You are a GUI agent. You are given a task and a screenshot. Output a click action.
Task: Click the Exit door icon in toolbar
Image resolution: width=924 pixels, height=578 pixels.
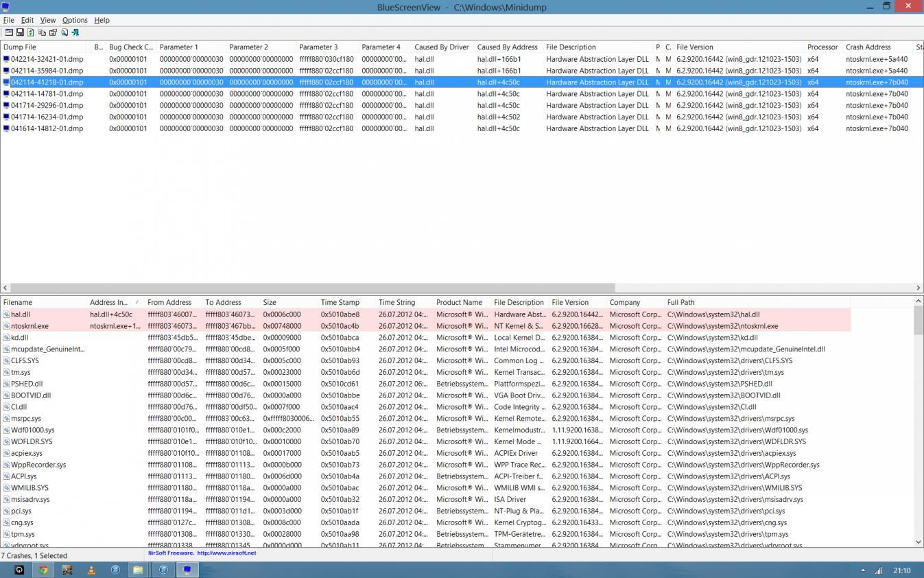tap(75, 32)
